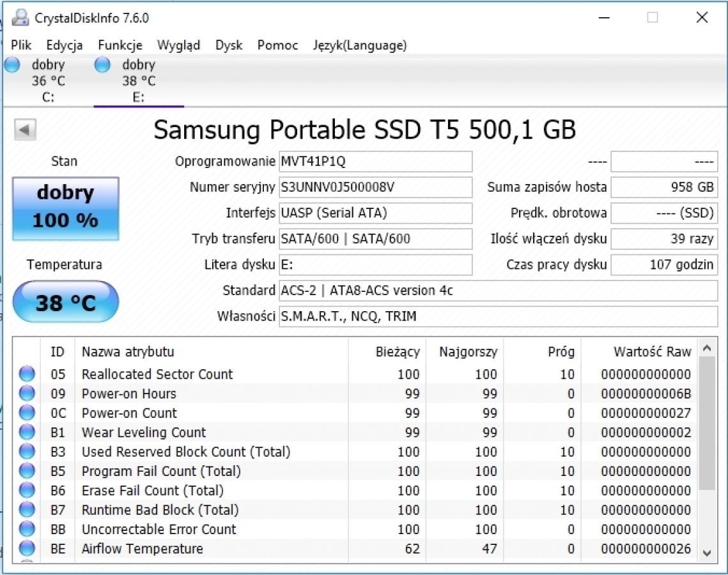Open the Plik menu

(21, 45)
